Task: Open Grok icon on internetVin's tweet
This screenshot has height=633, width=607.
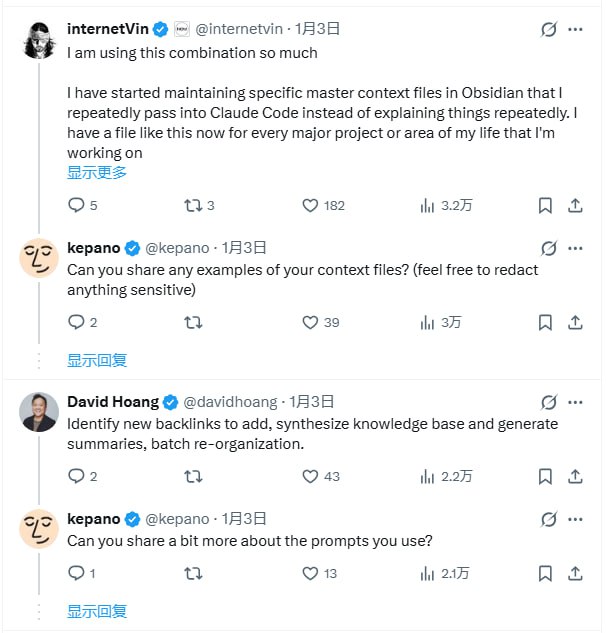Action: click(x=548, y=29)
